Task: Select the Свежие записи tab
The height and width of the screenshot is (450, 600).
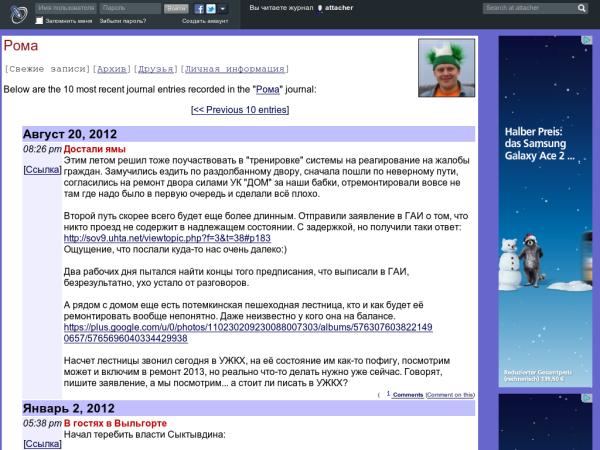Action: [47, 69]
